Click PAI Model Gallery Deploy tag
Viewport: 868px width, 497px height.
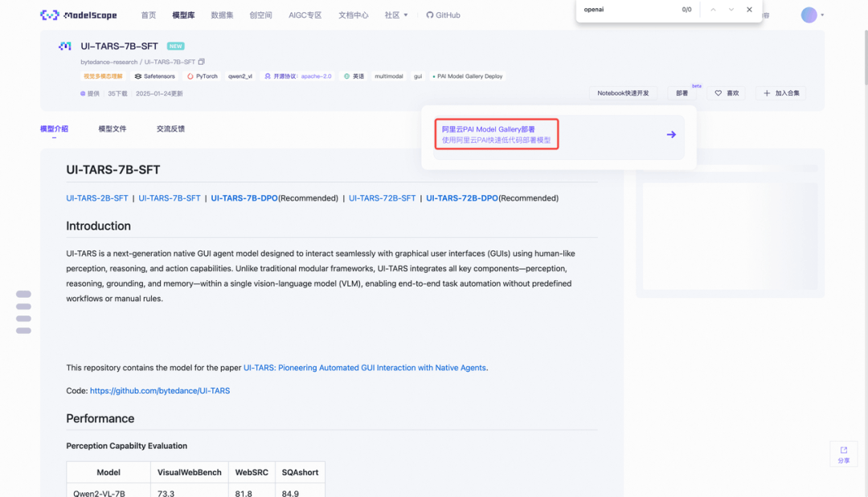tap(467, 76)
